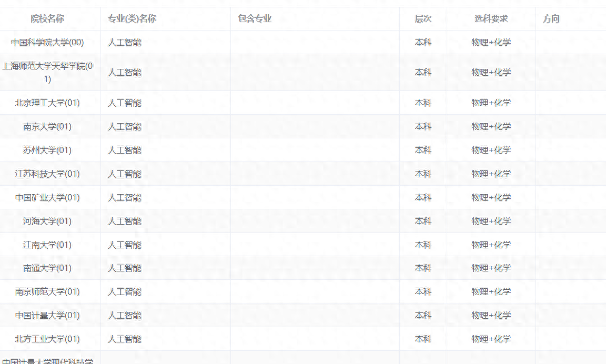Screen dimensions: 606x364
Task: Click the 专业(类)名称 column header
Action: click(x=132, y=18)
